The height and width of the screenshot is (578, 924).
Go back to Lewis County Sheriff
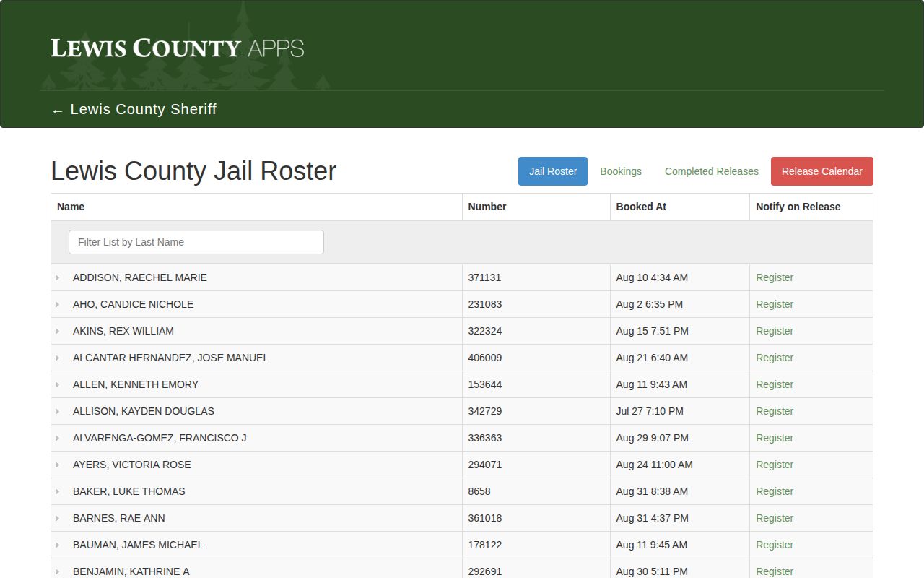134,109
